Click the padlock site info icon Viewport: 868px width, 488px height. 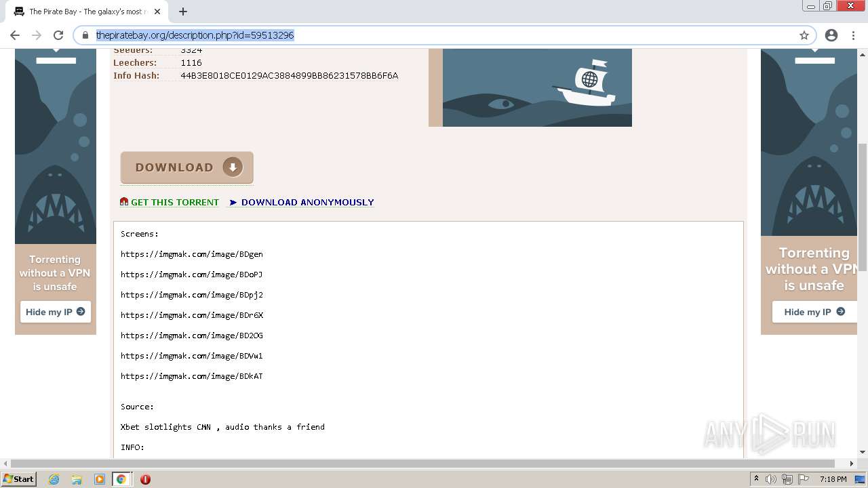(85, 35)
